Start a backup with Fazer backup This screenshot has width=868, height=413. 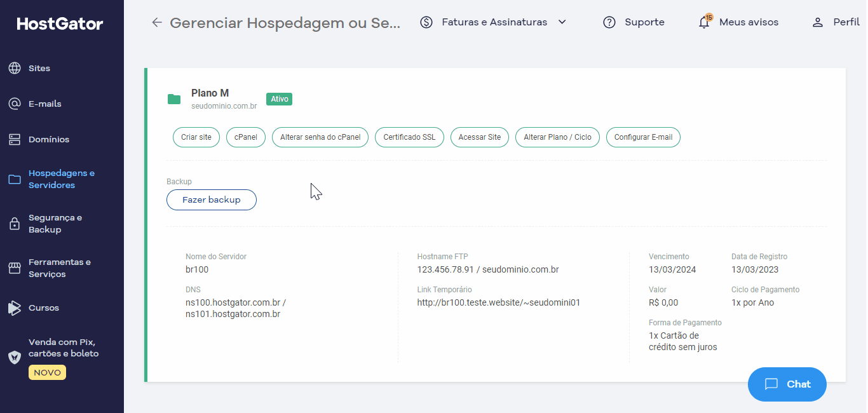pos(212,200)
